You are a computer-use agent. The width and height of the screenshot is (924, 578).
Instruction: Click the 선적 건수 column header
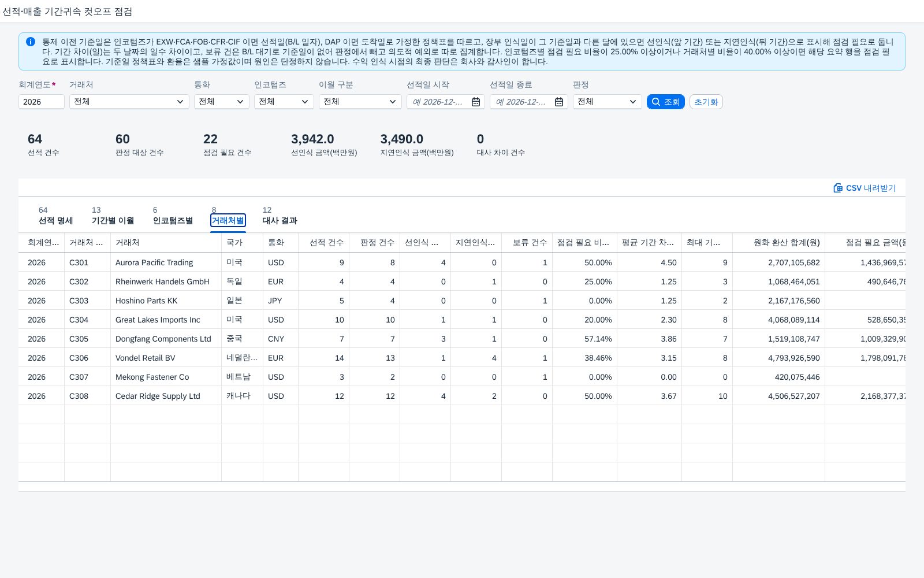point(324,243)
